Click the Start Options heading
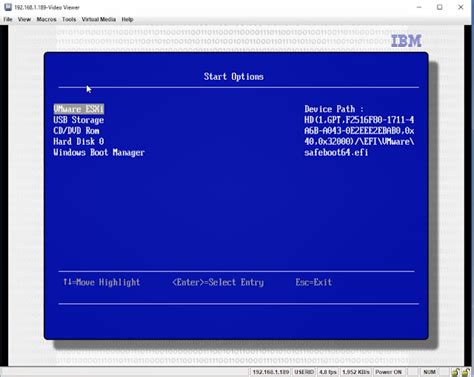This screenshot has width=474, height=377. coord(234,77)
